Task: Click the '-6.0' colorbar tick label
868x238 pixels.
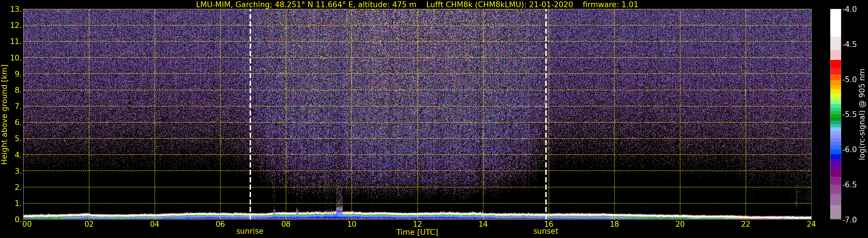Action: click(x=850, y=150)
